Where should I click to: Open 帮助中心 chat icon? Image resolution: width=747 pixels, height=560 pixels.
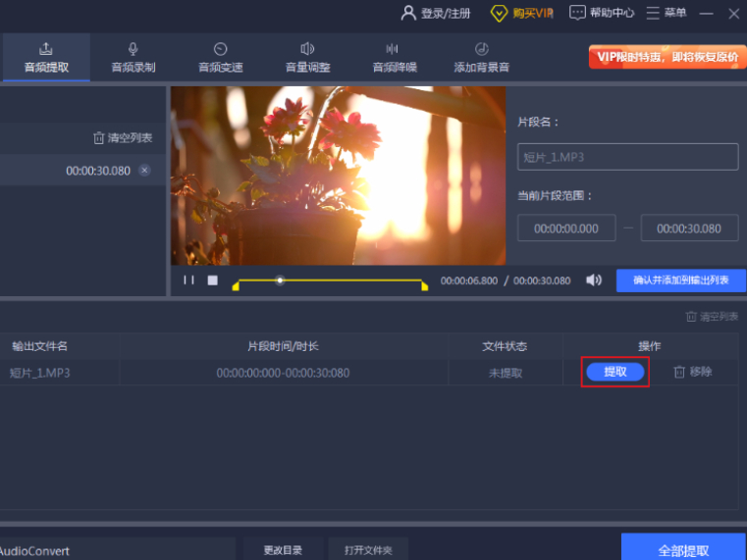pyautogui.click(x=577, y=13)
